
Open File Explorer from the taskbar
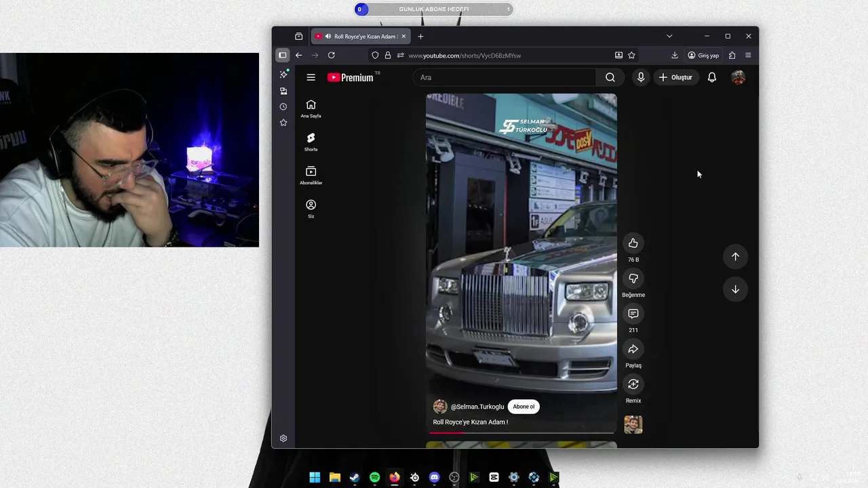pos(334,477)
